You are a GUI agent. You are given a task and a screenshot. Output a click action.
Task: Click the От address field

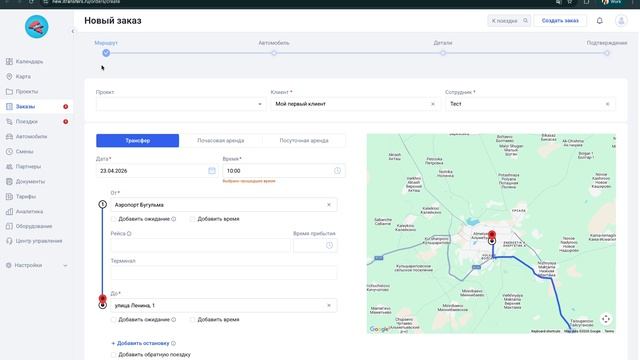[x=224, y=205]
